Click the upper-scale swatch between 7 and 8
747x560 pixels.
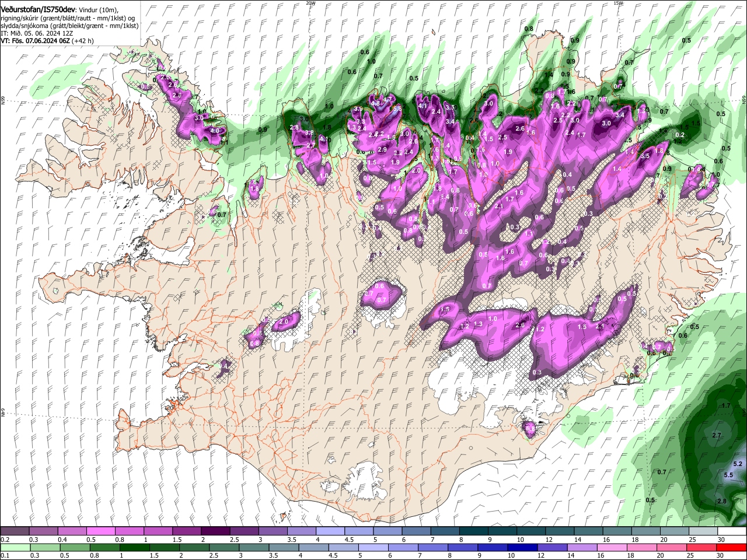pyautogui.click(x=445, y=531)
